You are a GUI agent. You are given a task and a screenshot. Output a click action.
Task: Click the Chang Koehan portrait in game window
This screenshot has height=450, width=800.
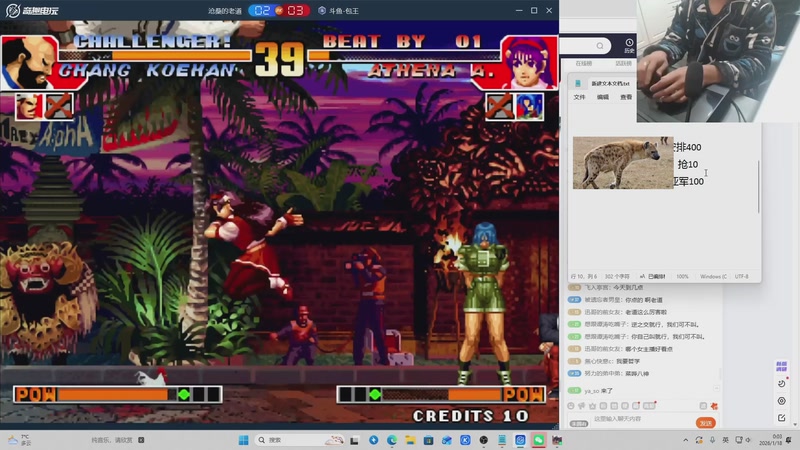(x=29, y=62)
